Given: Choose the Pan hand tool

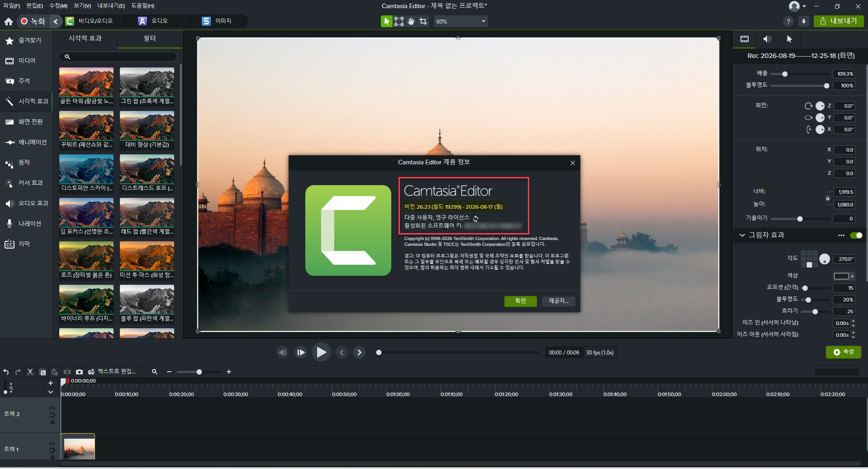Looking at the screenshot, I should (411, 21).
